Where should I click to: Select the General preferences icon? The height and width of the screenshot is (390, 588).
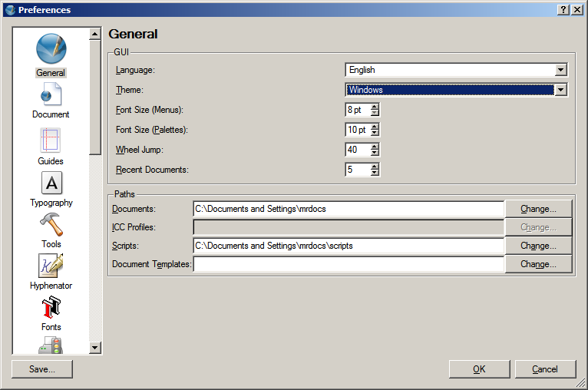51,50
